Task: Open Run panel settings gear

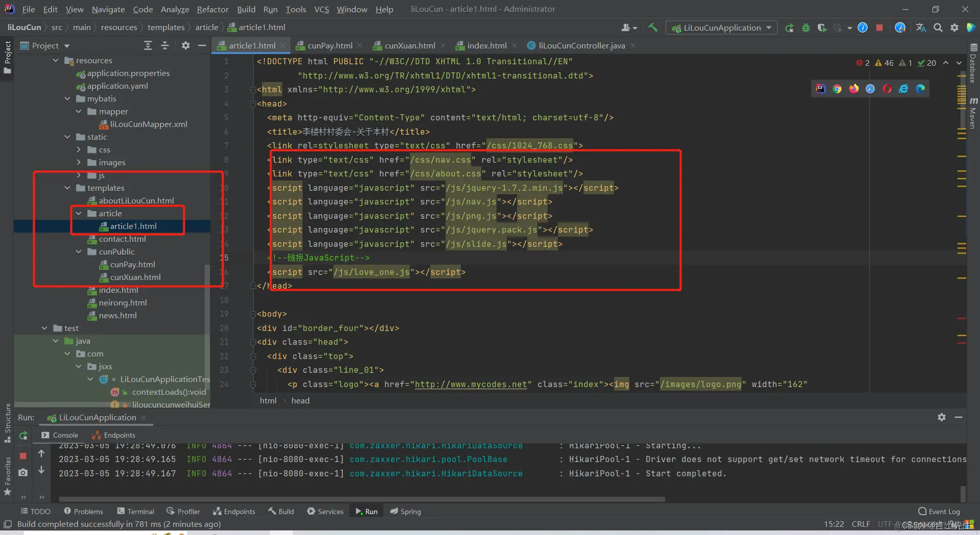Action: coord(942,417)
